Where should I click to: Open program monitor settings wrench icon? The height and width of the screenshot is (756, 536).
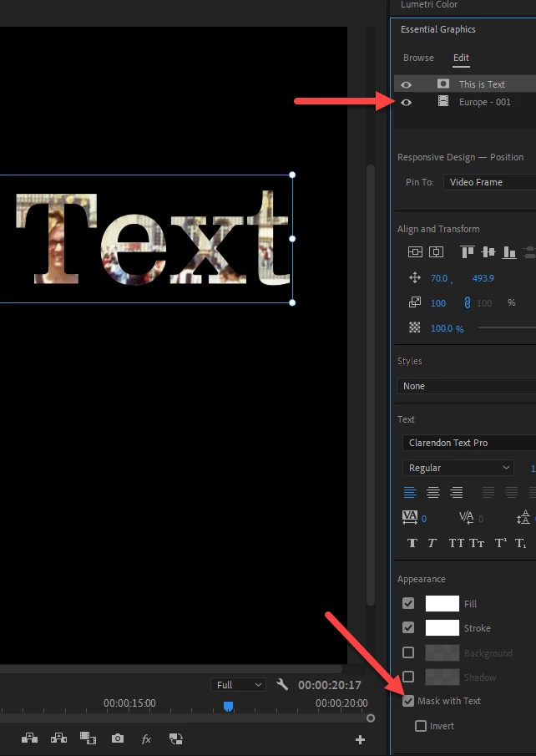coord(282,684)
